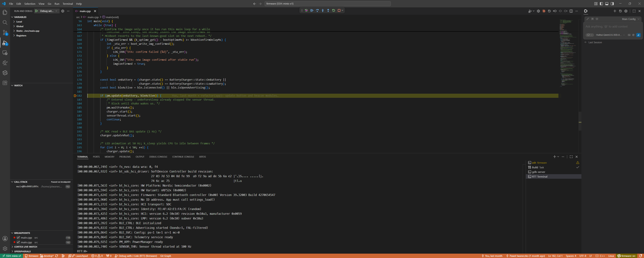Click Last Session in the assistant panel
This screenshot has width=644, height=258.
tap(595, 42)
